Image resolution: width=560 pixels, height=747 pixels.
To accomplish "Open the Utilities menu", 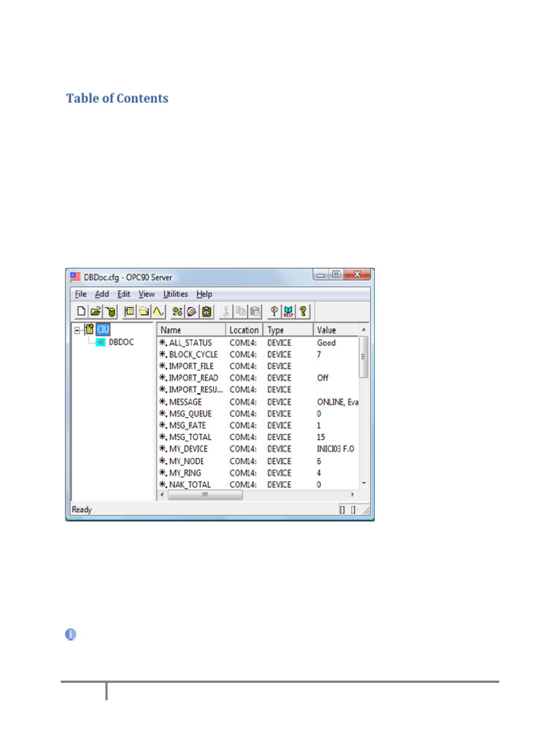I will point(175,294).
